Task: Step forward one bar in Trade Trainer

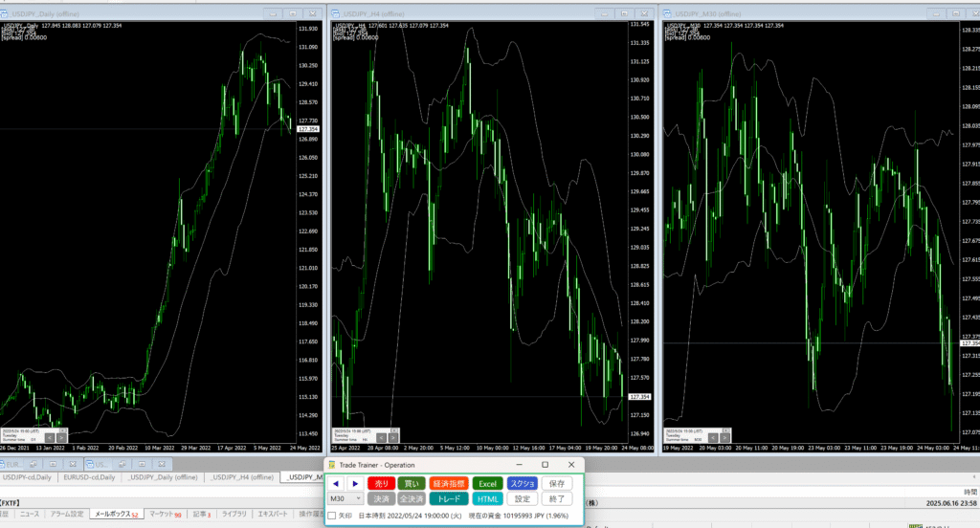Action: pyautogui.click(x=355, y=484)
